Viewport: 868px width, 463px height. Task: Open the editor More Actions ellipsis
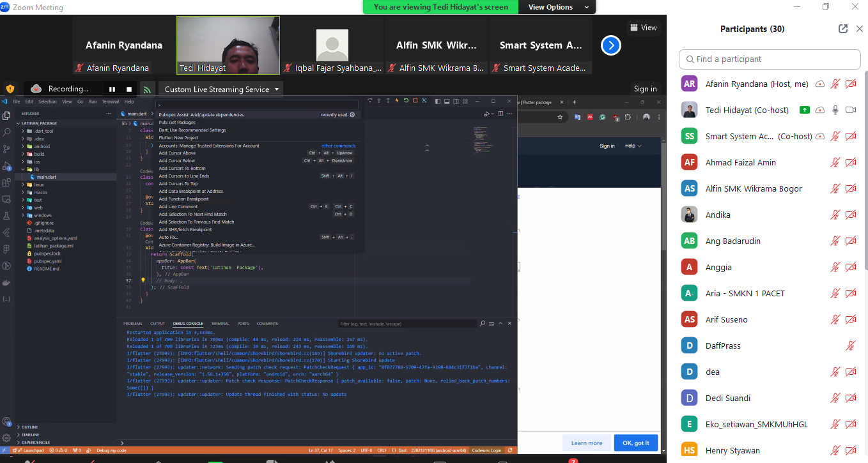(509, 114)
